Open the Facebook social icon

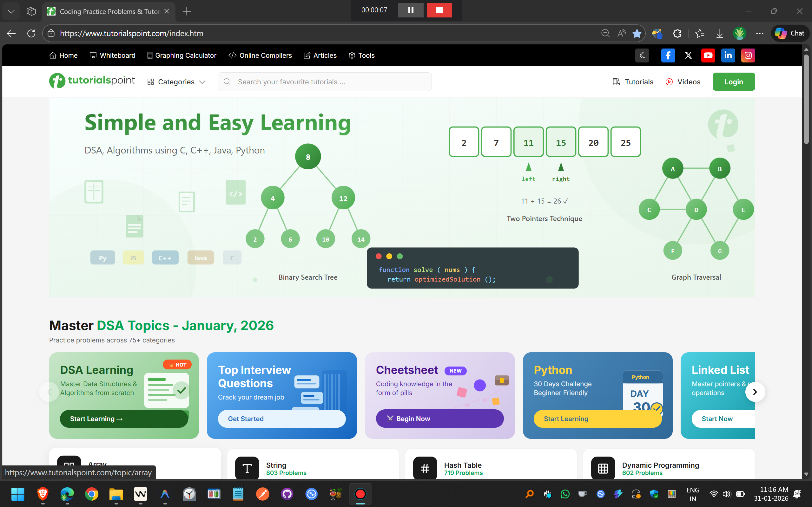[x=668, y=55]
